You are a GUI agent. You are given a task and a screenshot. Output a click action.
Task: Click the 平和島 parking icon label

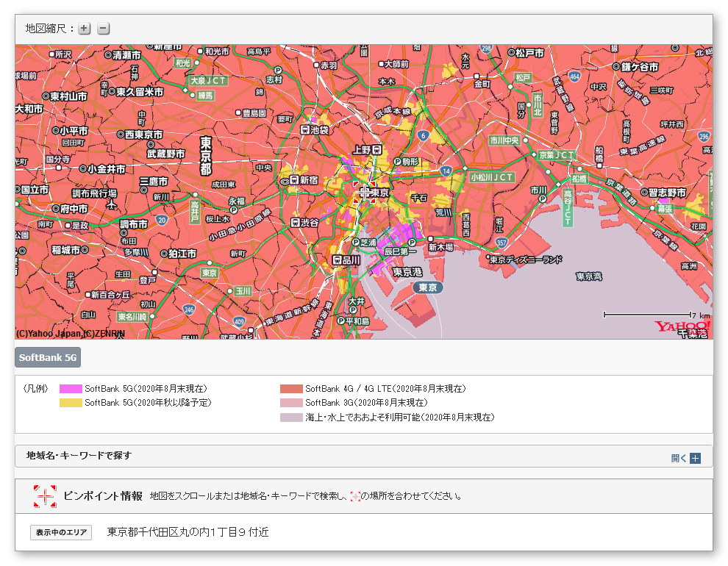tap(353, 320)
